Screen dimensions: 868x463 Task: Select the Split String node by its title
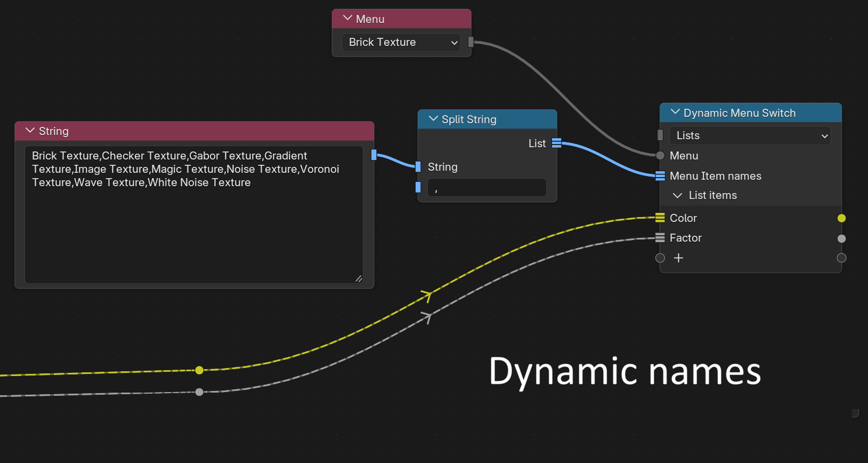pos(469,119)
